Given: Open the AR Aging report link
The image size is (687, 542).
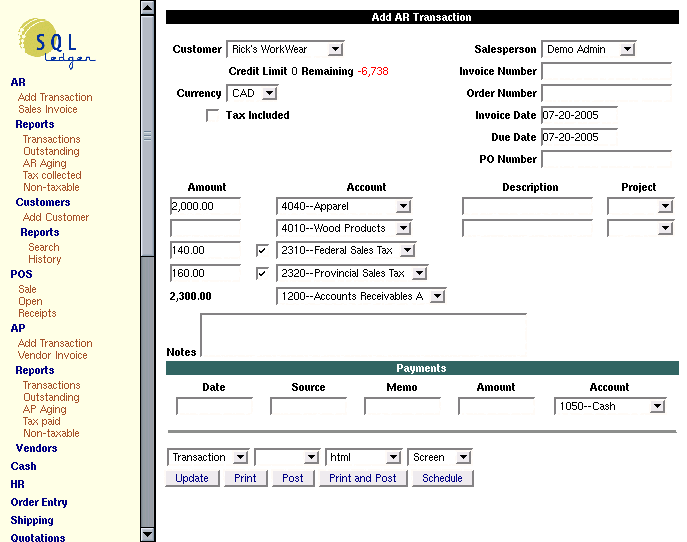Looking at the screenshot, I should pyautogui.click(x=45, y=163).
